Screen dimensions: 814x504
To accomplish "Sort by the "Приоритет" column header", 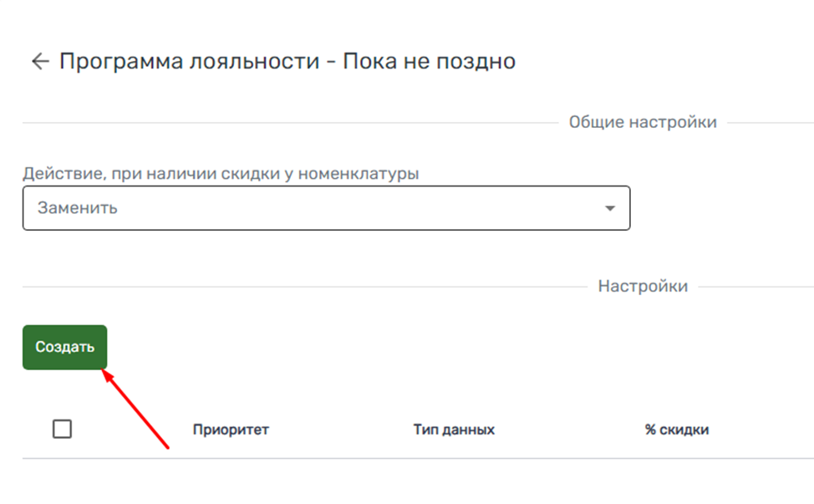I will (231, 430).
